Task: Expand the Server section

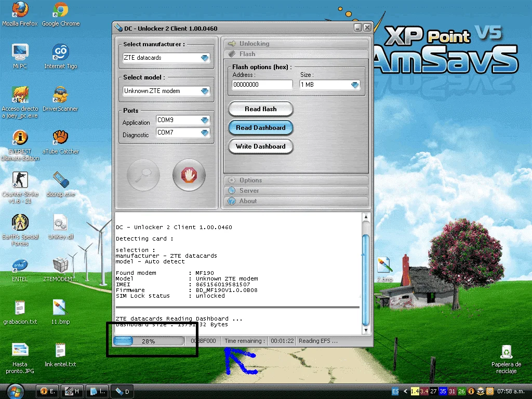Action: tap(296, 191)
